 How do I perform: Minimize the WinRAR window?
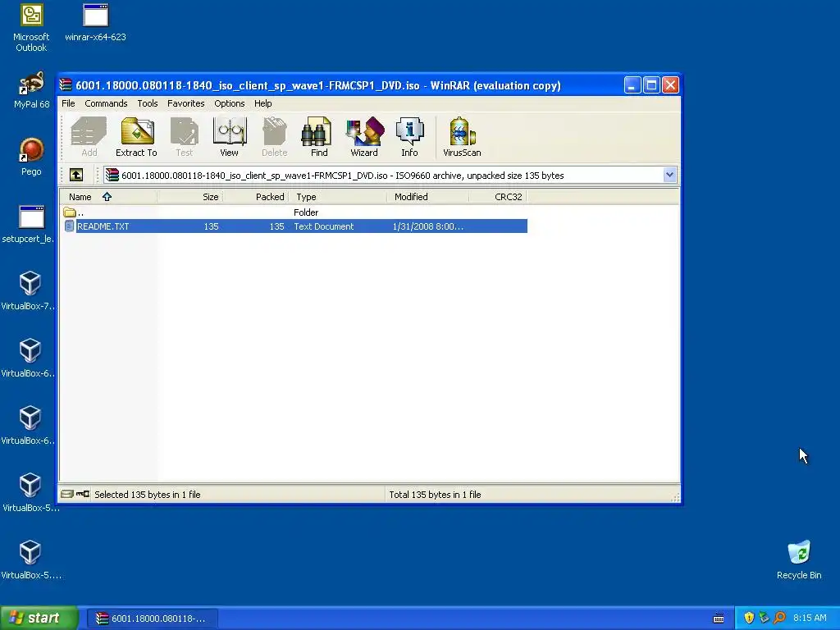(632, 85)
